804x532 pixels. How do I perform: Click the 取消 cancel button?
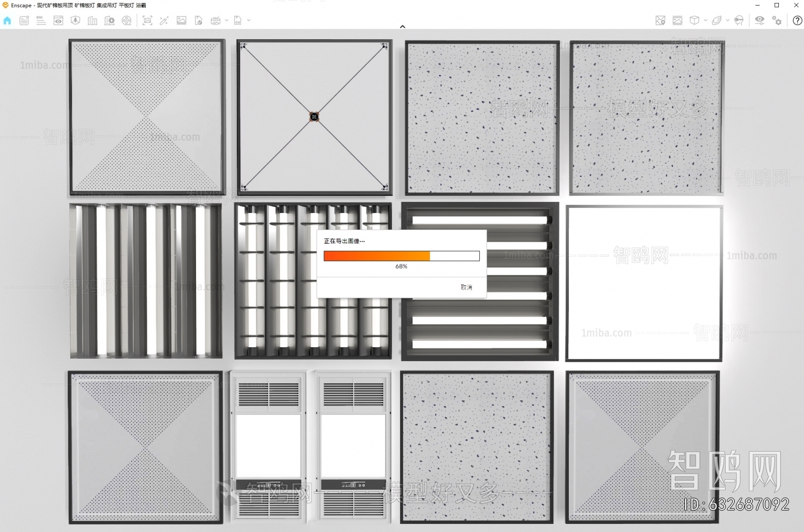pyautogui.click(x=466, y=287)
